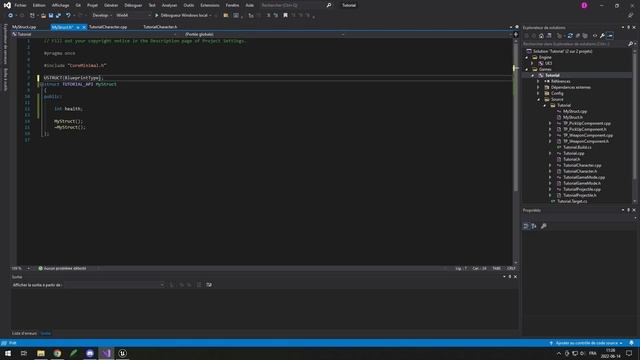Switch to the Liste d'erreurs tab
640x360 pixels.
(24, 333)
